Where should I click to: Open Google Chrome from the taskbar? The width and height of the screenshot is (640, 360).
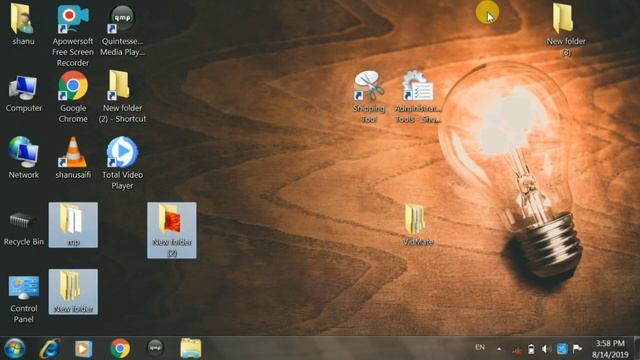(120, 349)
